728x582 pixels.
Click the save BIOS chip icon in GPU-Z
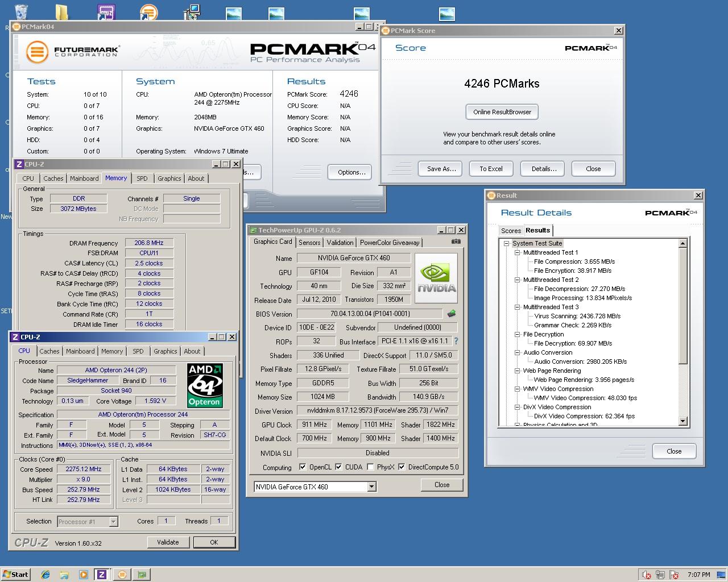click(452, 313)
